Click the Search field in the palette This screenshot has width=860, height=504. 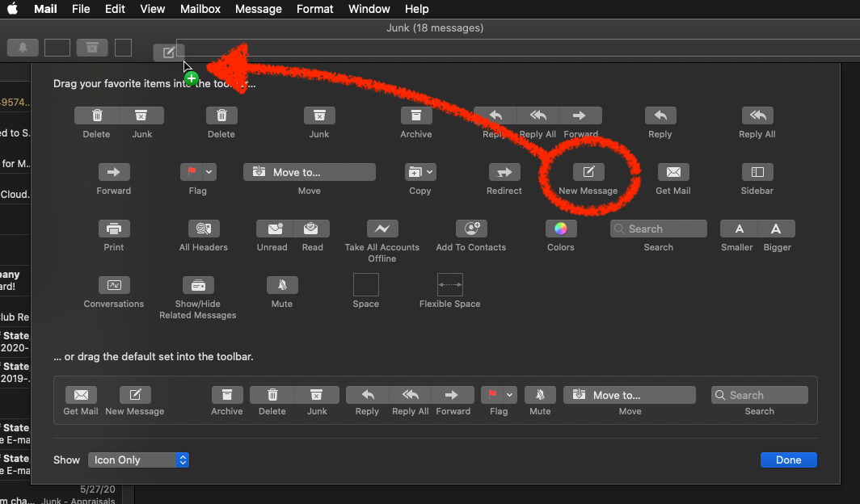click(658, 229)
